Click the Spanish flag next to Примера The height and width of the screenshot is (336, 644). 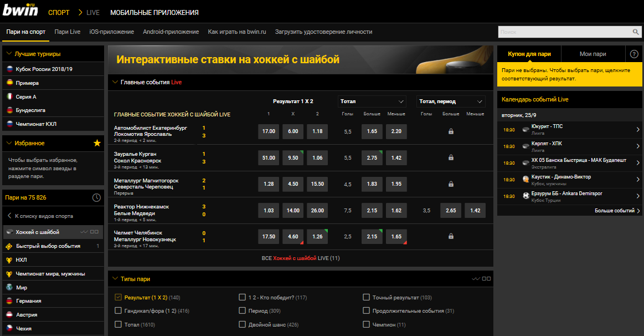coord(10,83)
